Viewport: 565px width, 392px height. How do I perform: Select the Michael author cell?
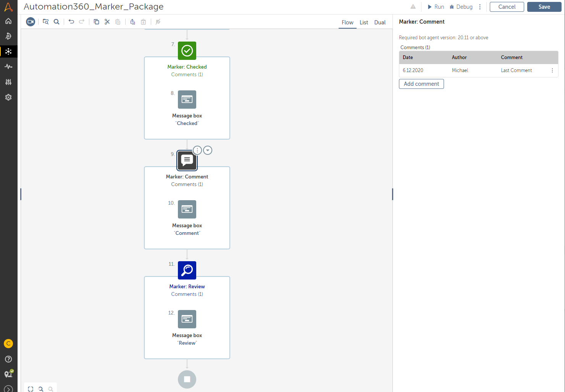460,71
